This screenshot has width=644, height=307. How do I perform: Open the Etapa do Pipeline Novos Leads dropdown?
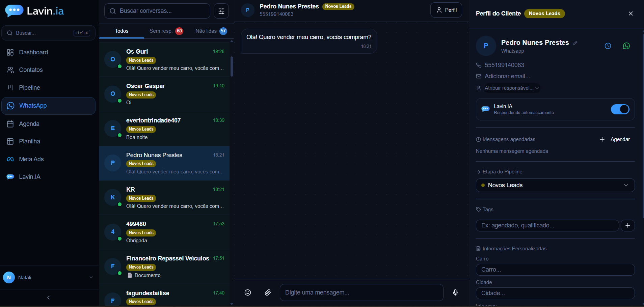tap(555, 185)
